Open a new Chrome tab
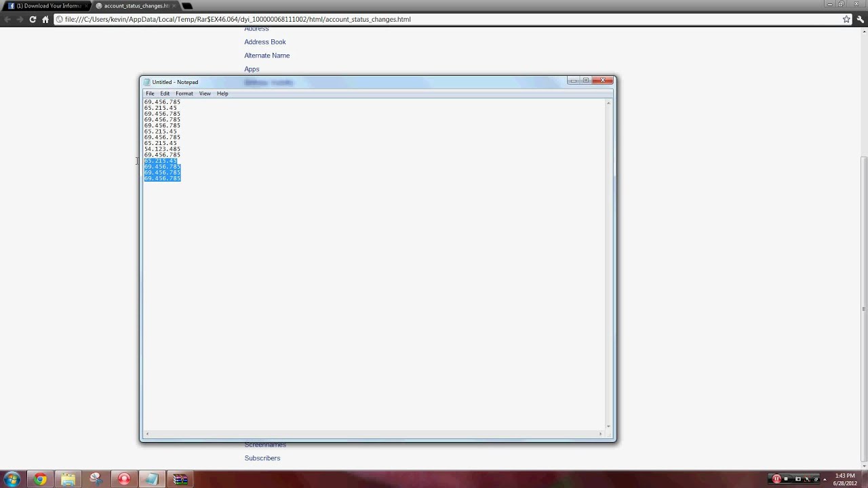 click(187, 5)
